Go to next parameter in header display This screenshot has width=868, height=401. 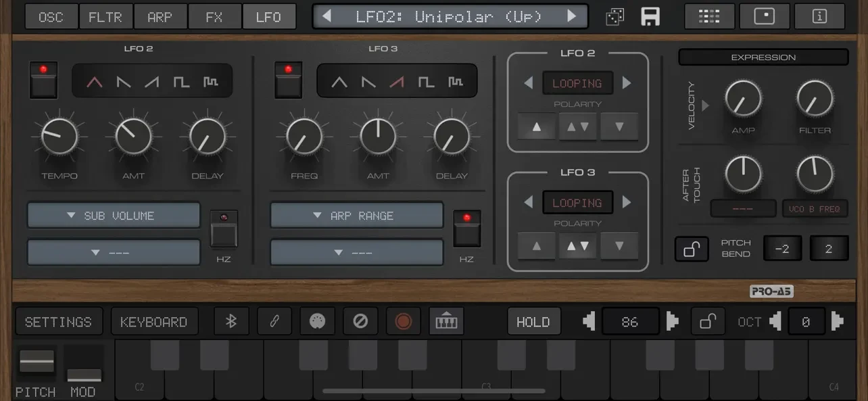coord(572,16)
